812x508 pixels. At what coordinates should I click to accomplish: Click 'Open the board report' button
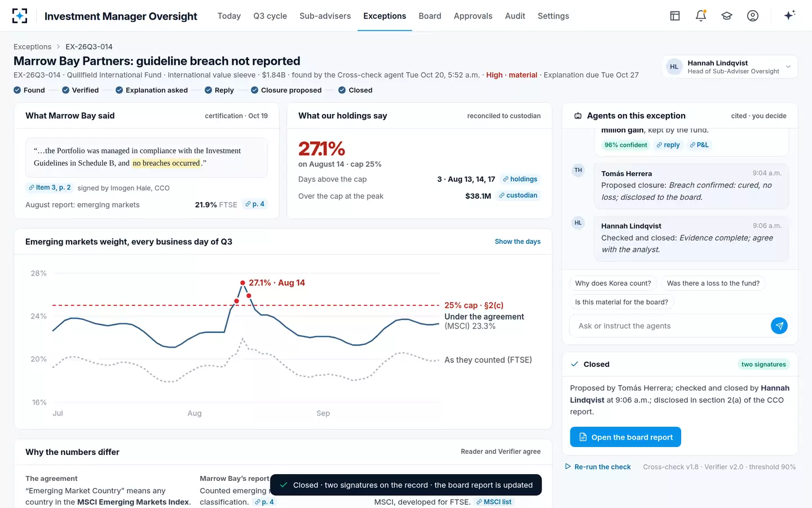(625, 437)
